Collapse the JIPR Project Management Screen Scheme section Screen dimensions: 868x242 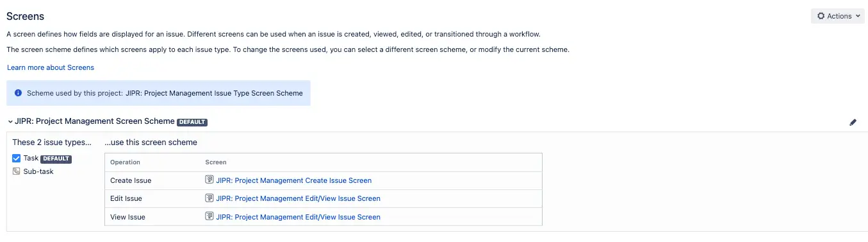[10, 121]
